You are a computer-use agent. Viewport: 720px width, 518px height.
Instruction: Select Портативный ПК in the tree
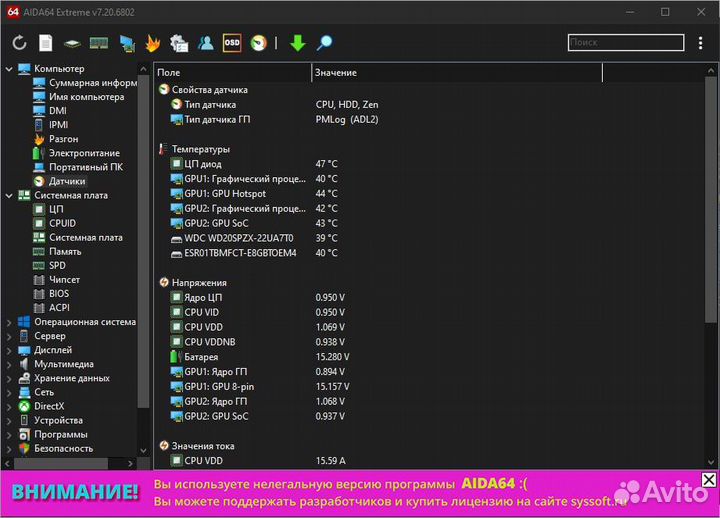86,167
